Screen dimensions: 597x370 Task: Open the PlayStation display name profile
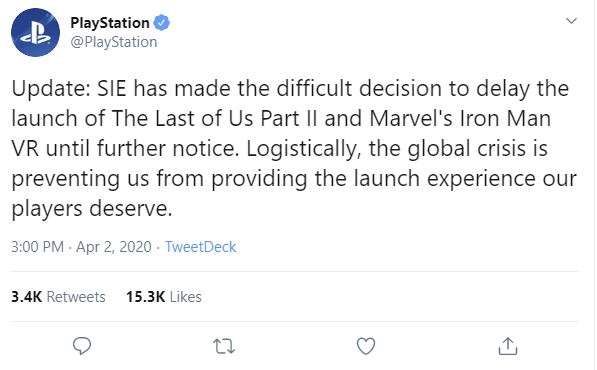[110, 23]
